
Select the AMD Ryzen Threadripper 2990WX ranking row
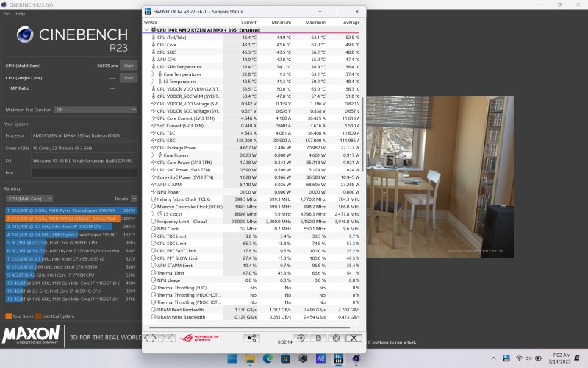coord(71,210)
